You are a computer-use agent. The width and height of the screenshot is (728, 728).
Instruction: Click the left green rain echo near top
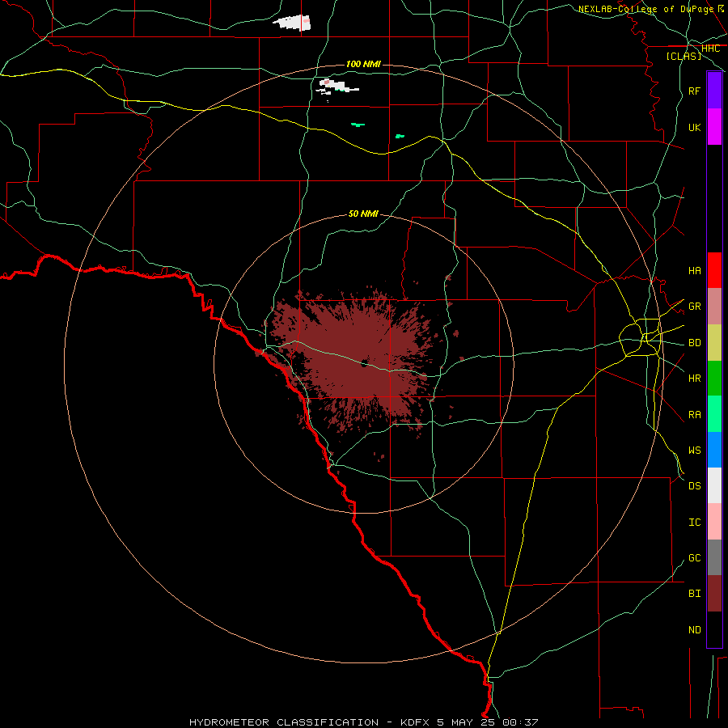coord(358,125)
